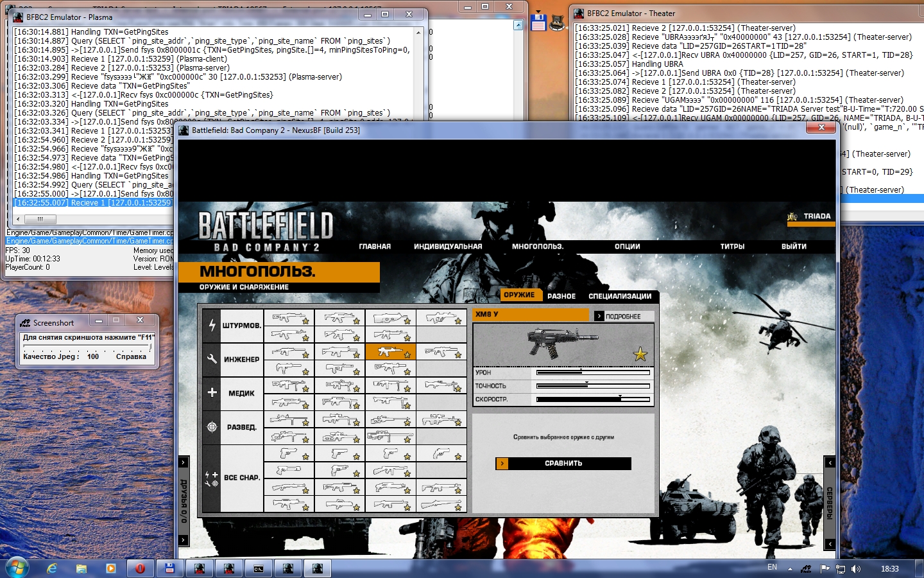Screen dimensions: 924x578
Task: Open МНОГОПОЛЬЗ. menu
Action: pos(538,247)
